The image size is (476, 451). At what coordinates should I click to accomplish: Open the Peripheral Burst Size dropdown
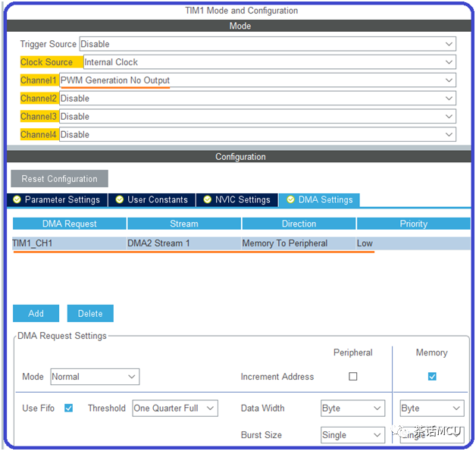pyautogui.click(x=352, y=435)
